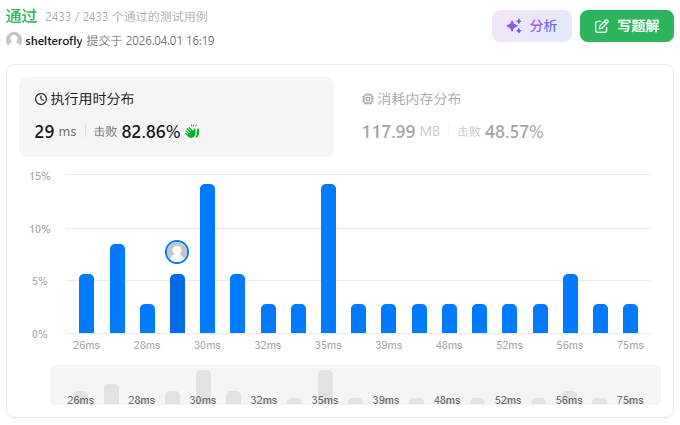Click the 56ms bar in main chart
This screenshot has width=680, height=425.
point(570,304)
